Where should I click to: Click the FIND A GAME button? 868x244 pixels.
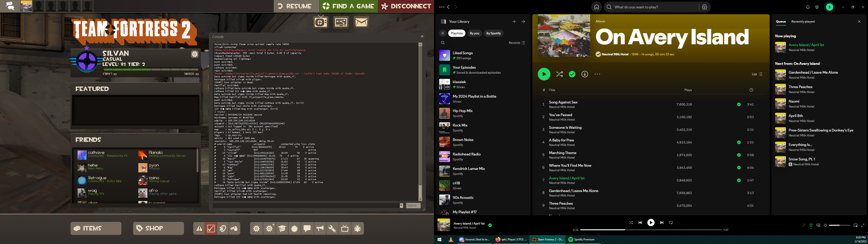pos(348,6)
